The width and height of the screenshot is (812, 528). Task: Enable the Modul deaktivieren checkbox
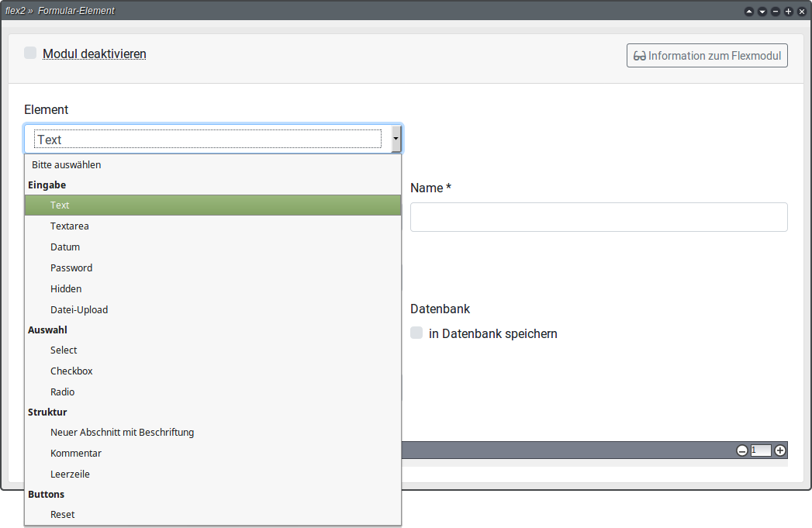[30, 53]
